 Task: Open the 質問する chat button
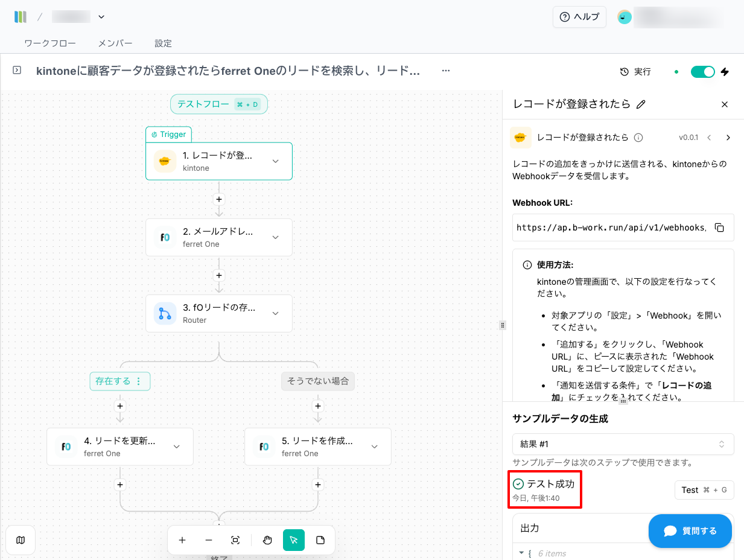(690, 531)
